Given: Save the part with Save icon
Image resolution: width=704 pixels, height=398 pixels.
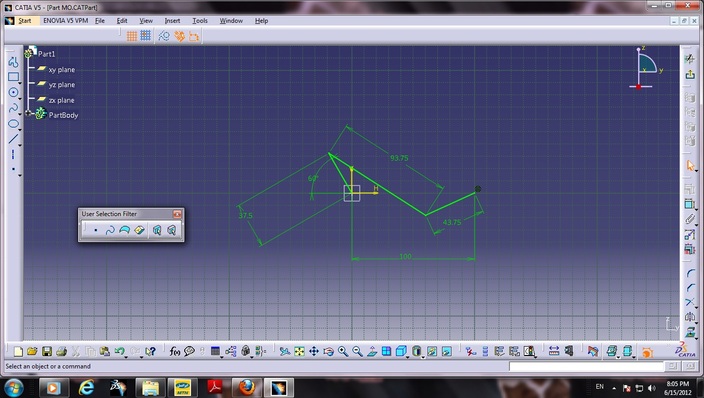Looking at the screenshot, I should (47, 351).
